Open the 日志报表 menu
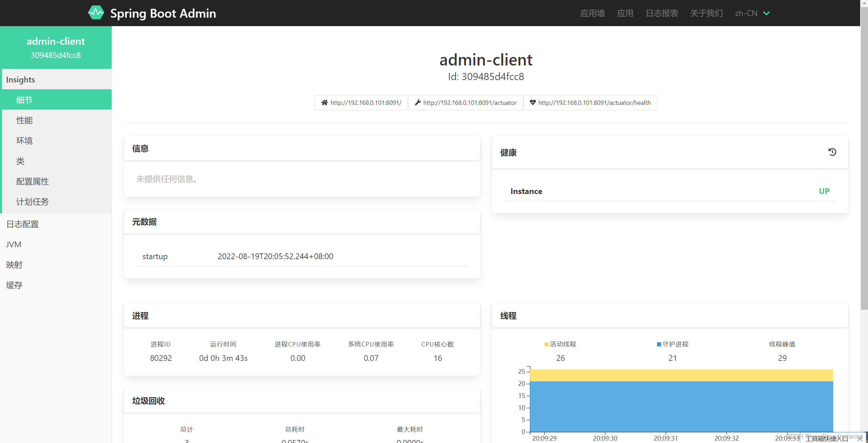 coord(662,13)
